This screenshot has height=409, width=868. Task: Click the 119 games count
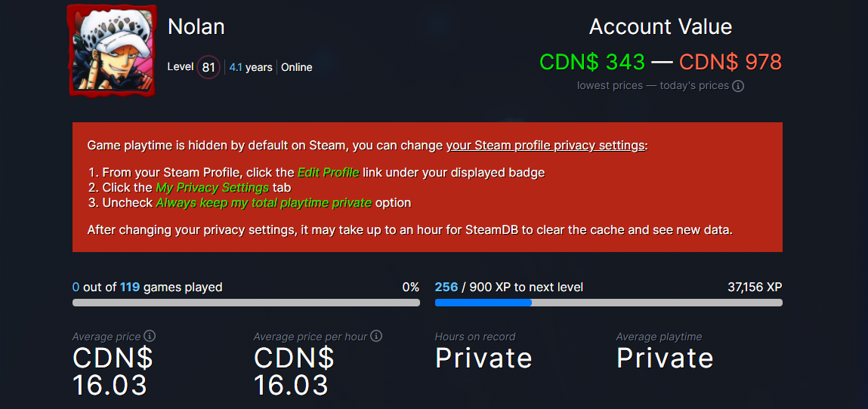click(129, 288)
